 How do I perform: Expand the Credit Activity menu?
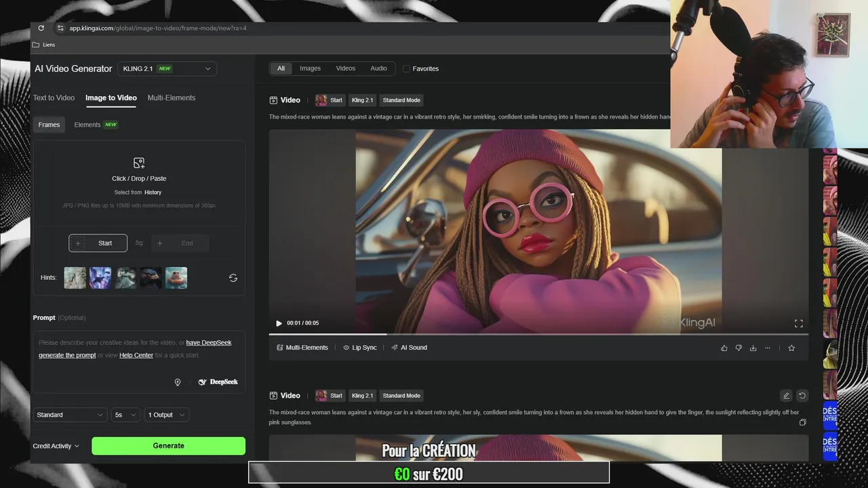coord(56,446)
